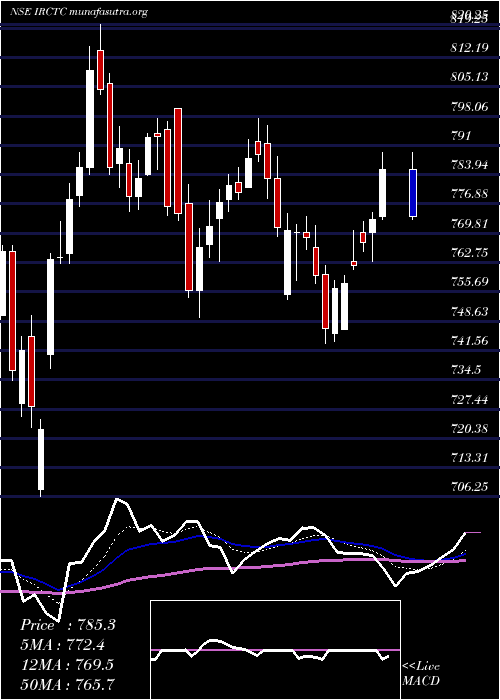Click the 720.38 price axis label

pyautogui.click(x=470, y=429)
